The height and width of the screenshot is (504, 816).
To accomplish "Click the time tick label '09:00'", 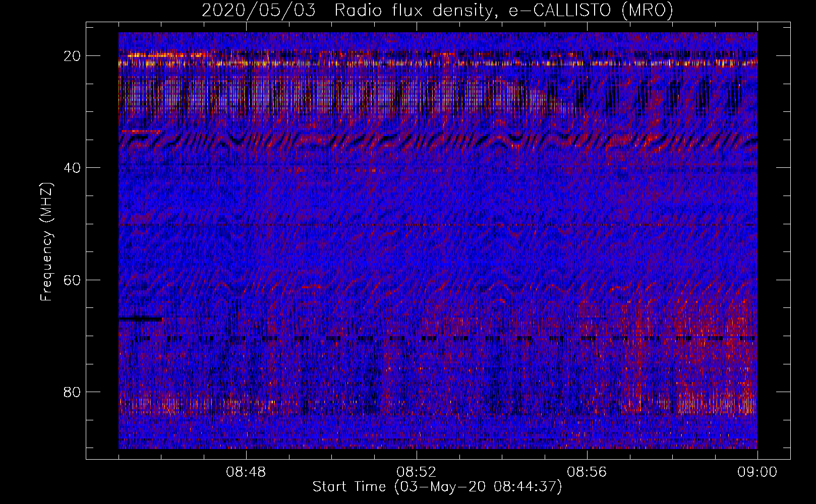I will (757, 472).
